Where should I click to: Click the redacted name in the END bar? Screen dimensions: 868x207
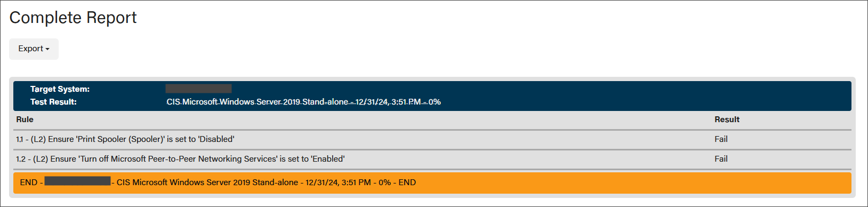(x=77, y=181)
